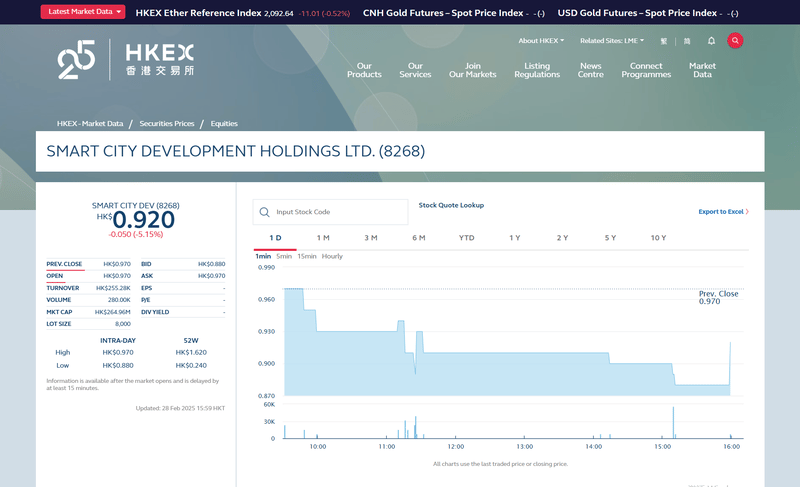Switch chart to the 1 M tab

click(x=323, y=238)
